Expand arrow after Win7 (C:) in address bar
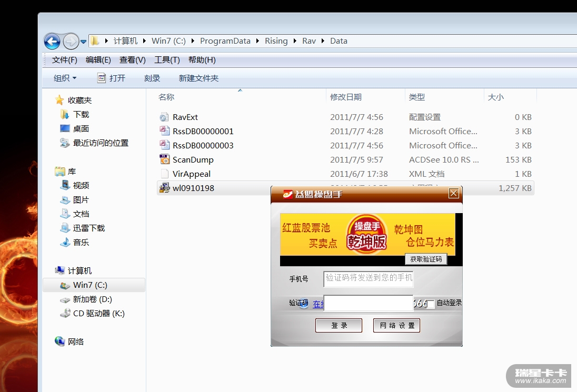Viewport: 577px width, 392px height. 193,41
